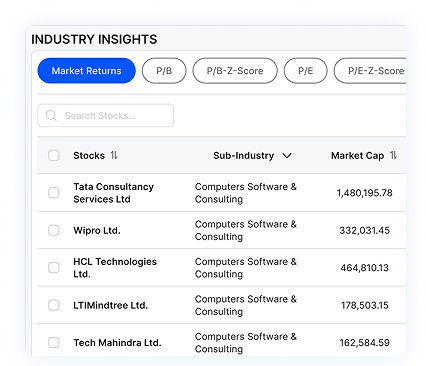Click the Market Cap column header label
The image size is (426, 366).
(357, 156)
